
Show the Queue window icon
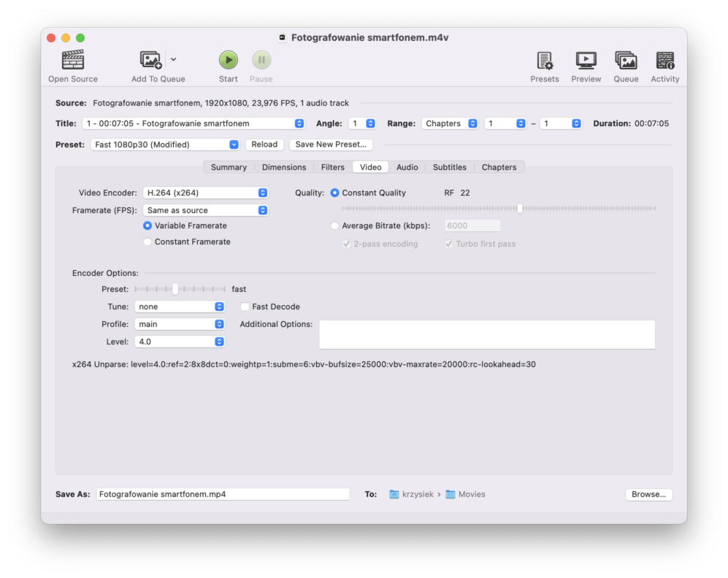click(626, 60)
